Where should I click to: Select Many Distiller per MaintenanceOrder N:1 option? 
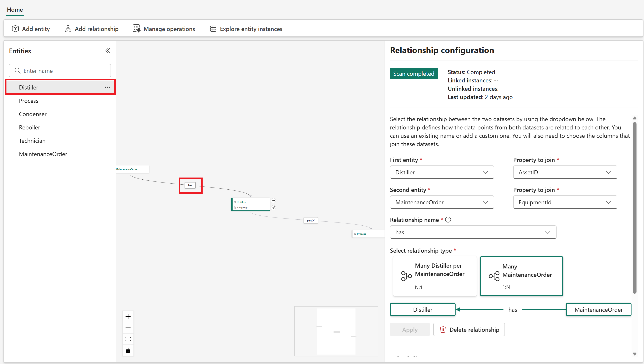click(435, 276)
